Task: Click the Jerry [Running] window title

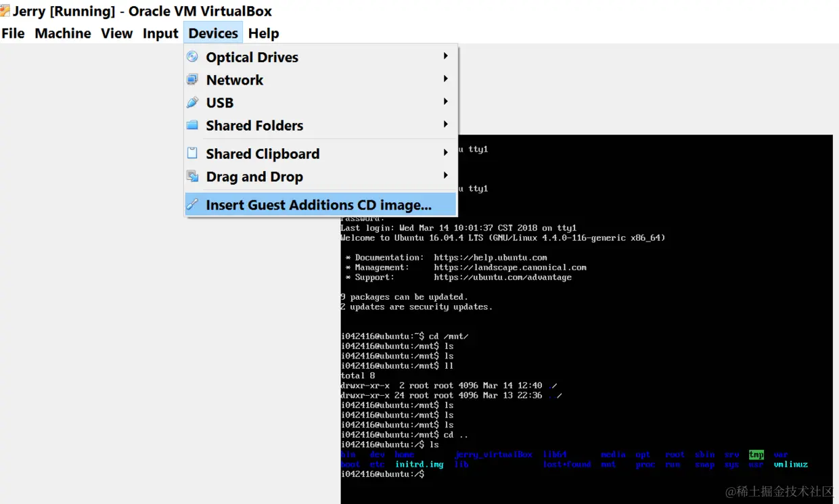Action: (x=142, y=12)
